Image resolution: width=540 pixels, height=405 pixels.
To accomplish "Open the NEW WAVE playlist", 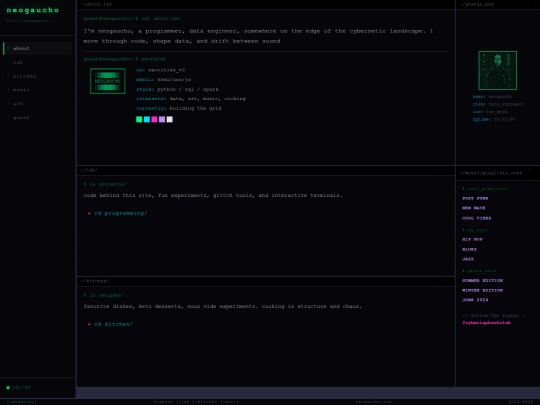I will 474,208.
